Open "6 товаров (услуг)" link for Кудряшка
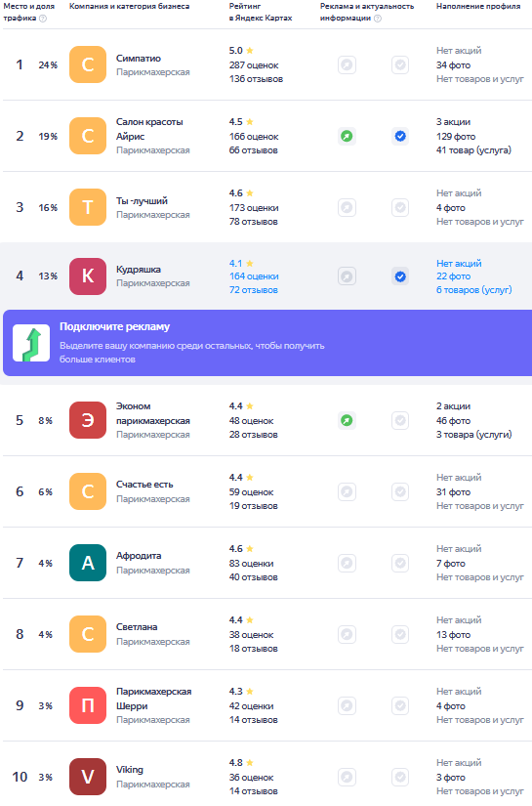 coord(474,290)
